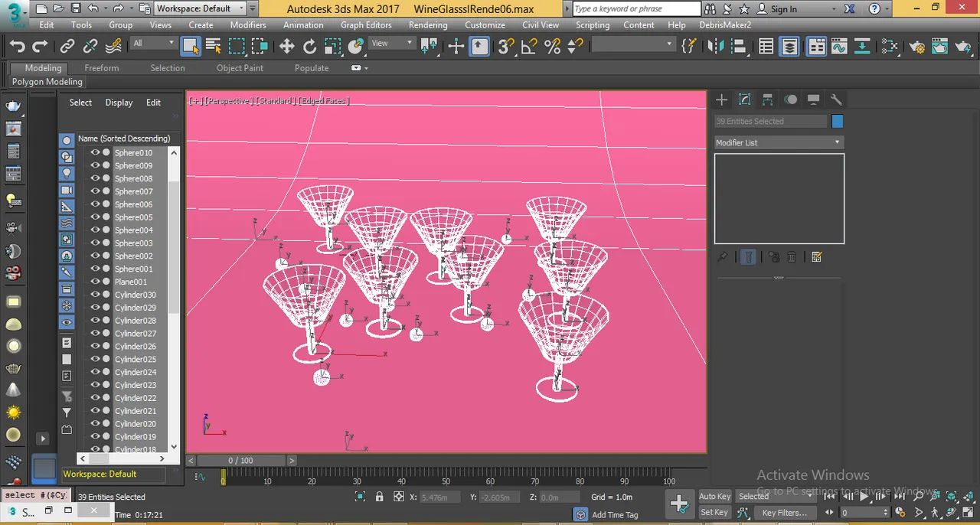Click the Angle Snap toggle icon
The width and height of the screenshot is (980, 525).
(529, 46)
